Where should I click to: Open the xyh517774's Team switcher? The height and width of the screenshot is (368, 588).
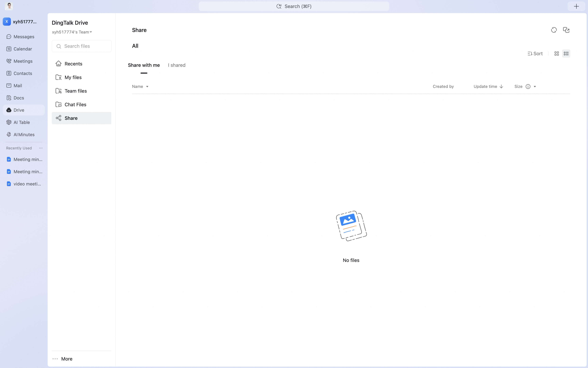[x=72, y=32]
